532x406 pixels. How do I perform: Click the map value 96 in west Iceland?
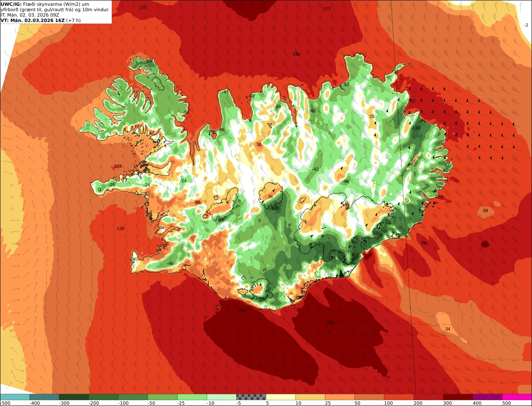pyautogui.click(x=198, y=202)
